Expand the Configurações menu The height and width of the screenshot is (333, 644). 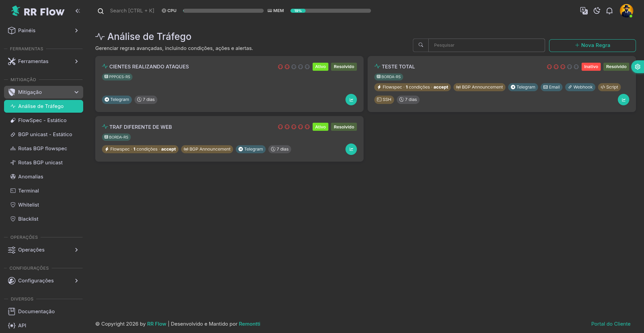(x=44, y=281)
